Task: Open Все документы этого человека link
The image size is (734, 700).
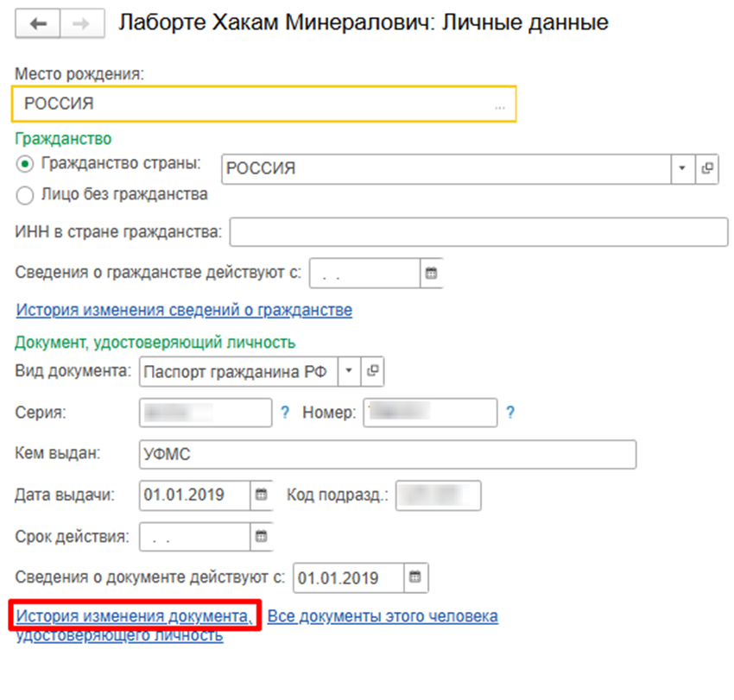Action: [x=382, y=617]
